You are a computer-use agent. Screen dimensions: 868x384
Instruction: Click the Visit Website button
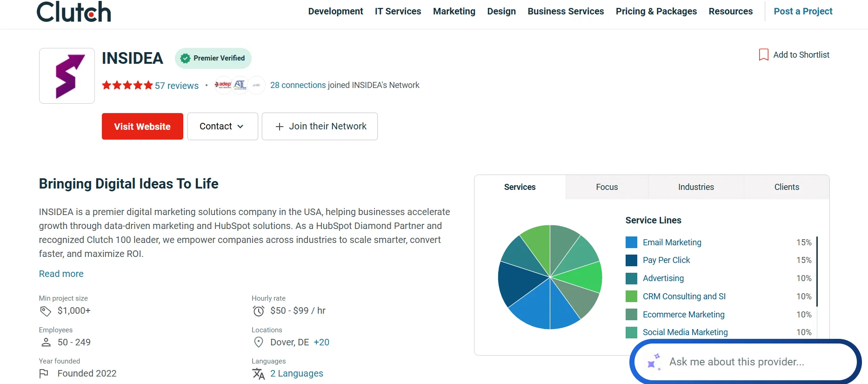(142, 127)
